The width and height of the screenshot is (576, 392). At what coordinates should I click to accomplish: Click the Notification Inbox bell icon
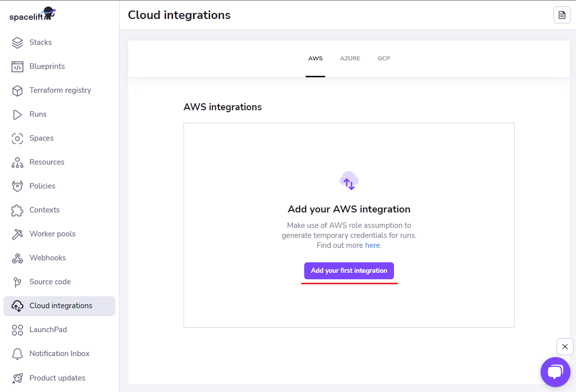(x=17, y=354)
